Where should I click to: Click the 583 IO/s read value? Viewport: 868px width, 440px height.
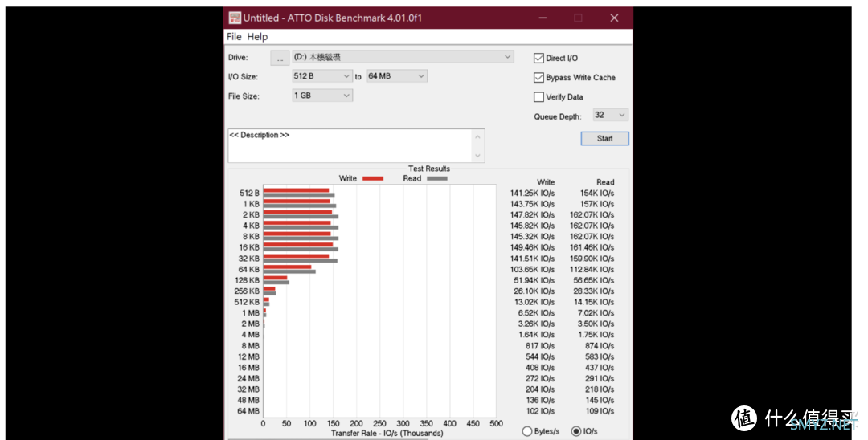coord(600,356)
